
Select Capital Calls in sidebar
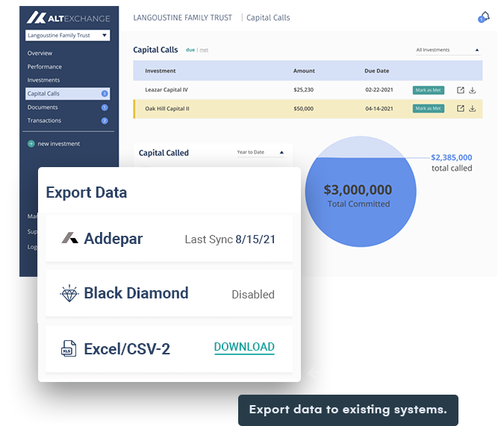(x=67, y=93)
